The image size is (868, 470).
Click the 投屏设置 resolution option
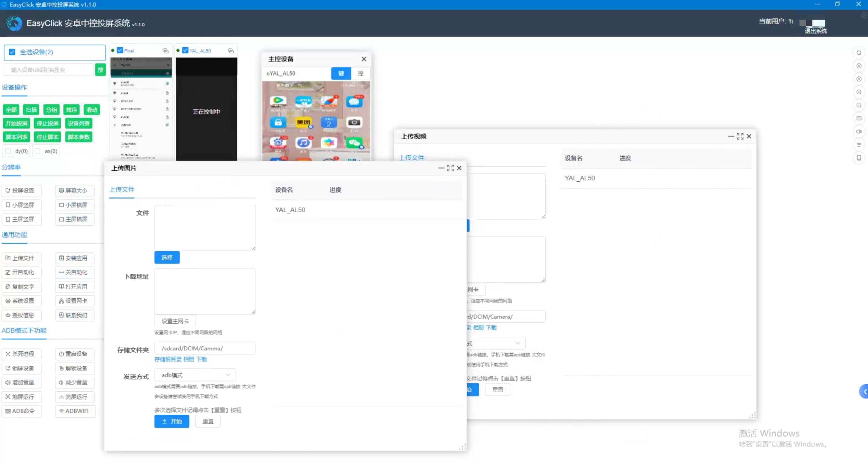21,191
